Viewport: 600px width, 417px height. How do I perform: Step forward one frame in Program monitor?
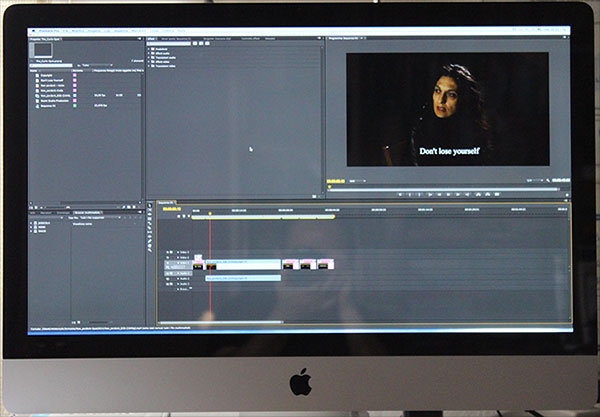458,194
